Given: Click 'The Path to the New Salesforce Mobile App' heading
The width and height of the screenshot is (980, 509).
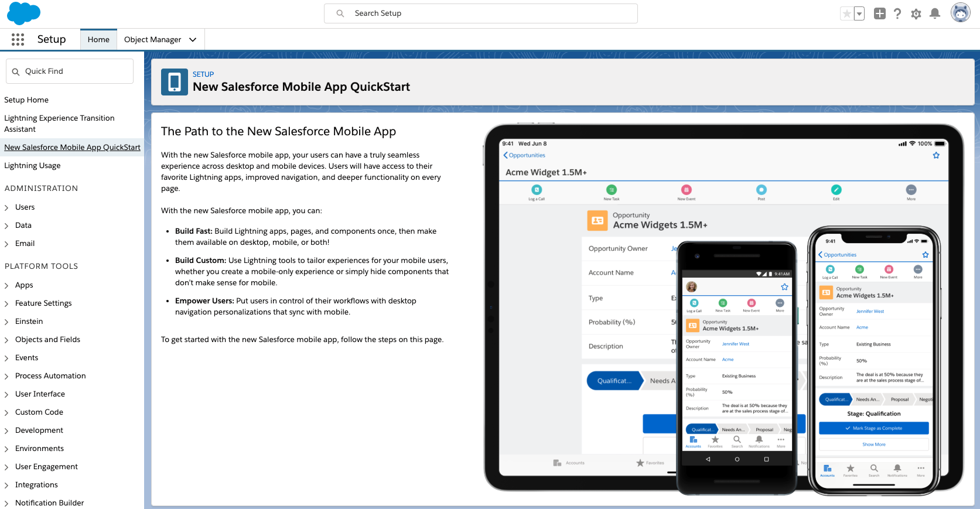Looking at the screenshot, I should (x=278, y=132).
